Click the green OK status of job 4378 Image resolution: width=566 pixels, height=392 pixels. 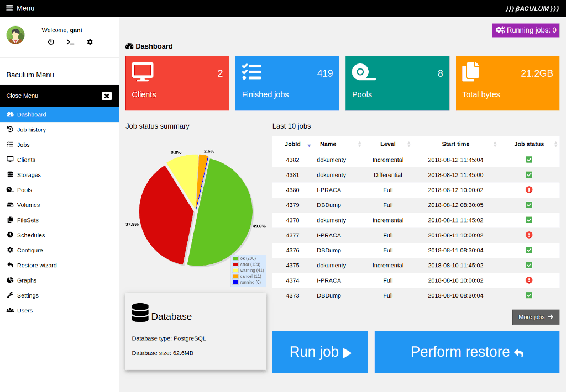pyautogui.click(x=529, y=220)
